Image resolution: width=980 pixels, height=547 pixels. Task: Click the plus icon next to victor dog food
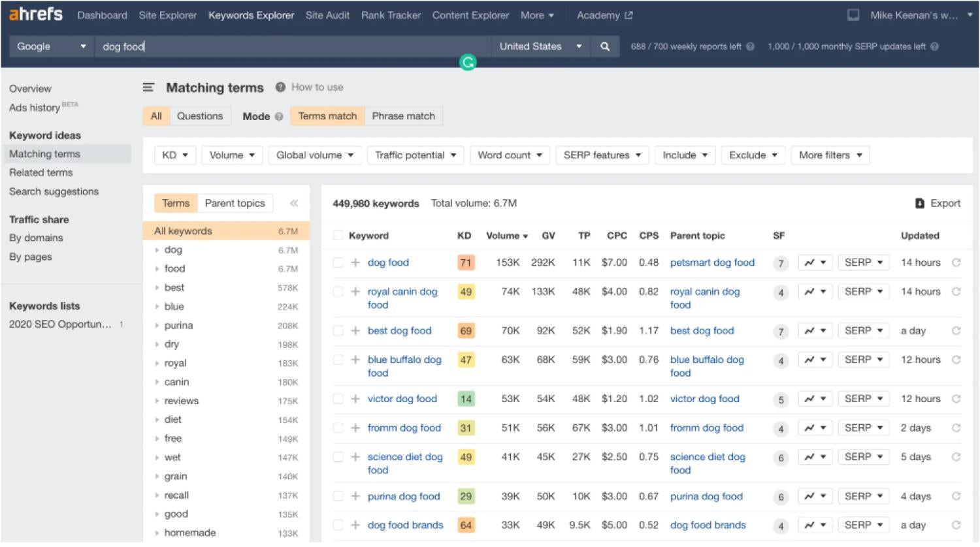click(355, 399)
